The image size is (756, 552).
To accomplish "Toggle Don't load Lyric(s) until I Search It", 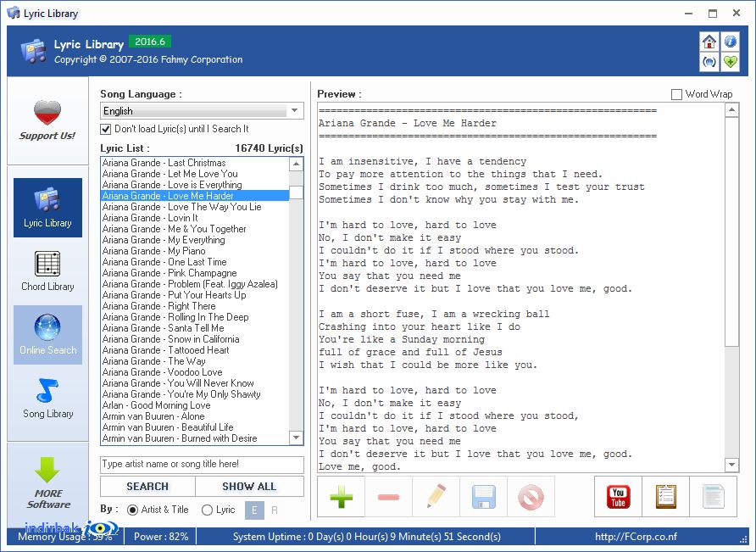I will [105, 129].
